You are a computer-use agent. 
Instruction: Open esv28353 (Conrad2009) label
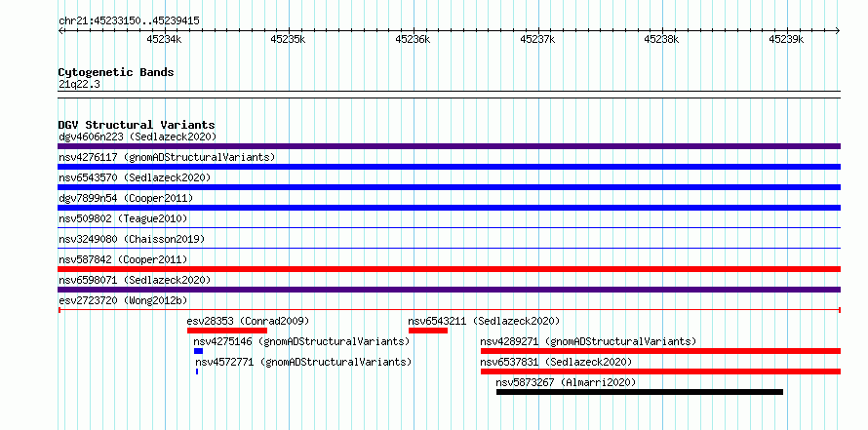[248, 321]
